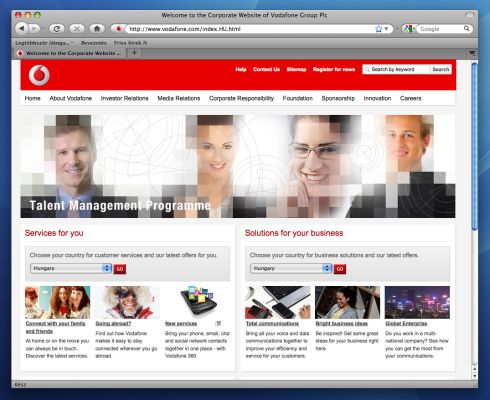
Task: Open the Corporate Responsibility menu
Action: point(241,98)
